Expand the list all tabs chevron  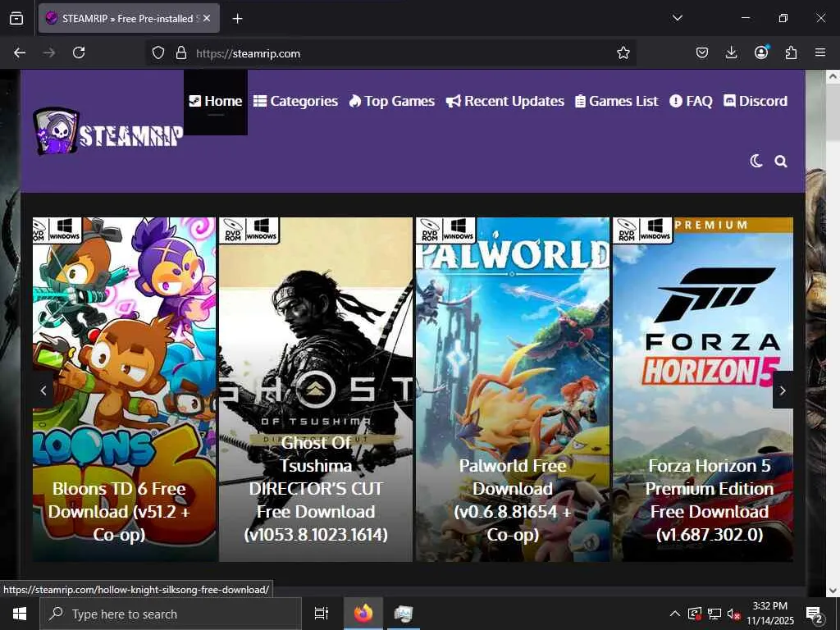(677, 18)
